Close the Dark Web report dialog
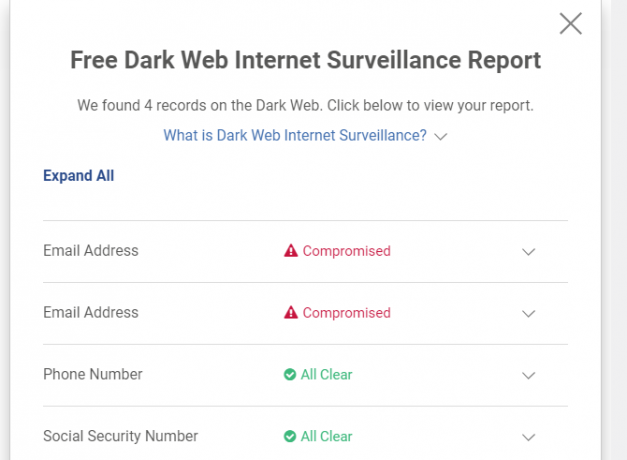The image size is (627, 460). [570, 24]
